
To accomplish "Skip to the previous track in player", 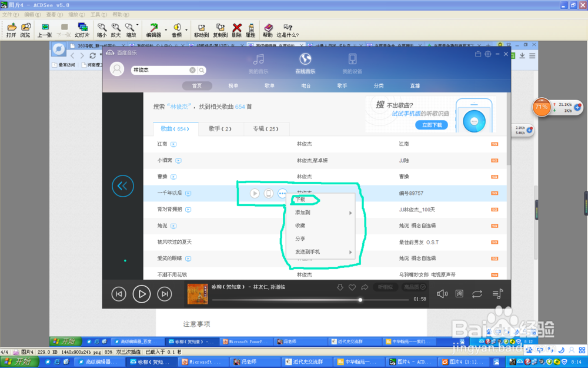I will click(x=119, y=294).
